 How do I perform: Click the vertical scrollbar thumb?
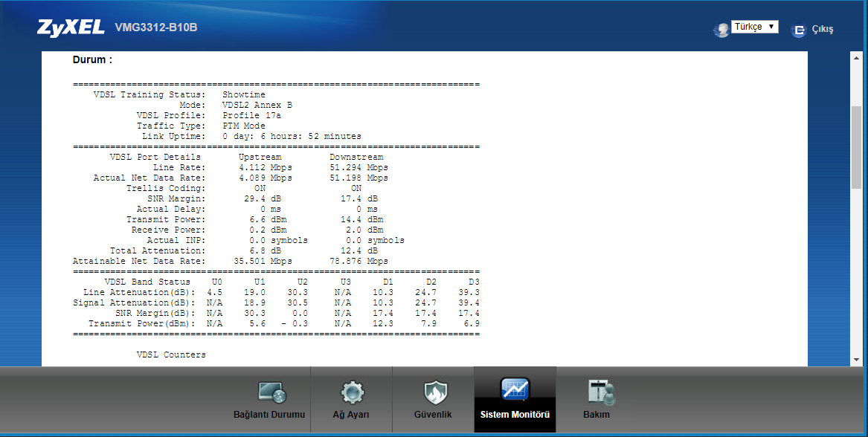tap(856, 149)
